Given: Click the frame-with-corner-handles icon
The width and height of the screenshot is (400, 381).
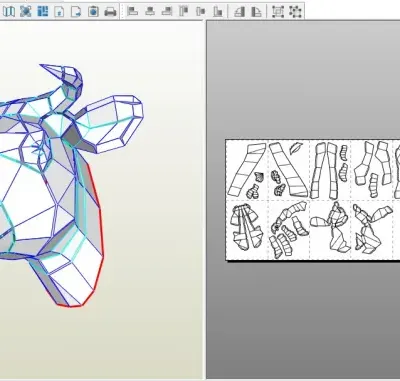Looking at the screenshot, I should click(x=278, y=12).
